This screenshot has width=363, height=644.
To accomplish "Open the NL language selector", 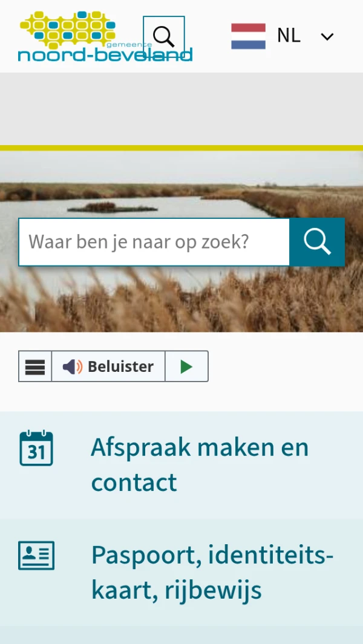I will point(283,36).
